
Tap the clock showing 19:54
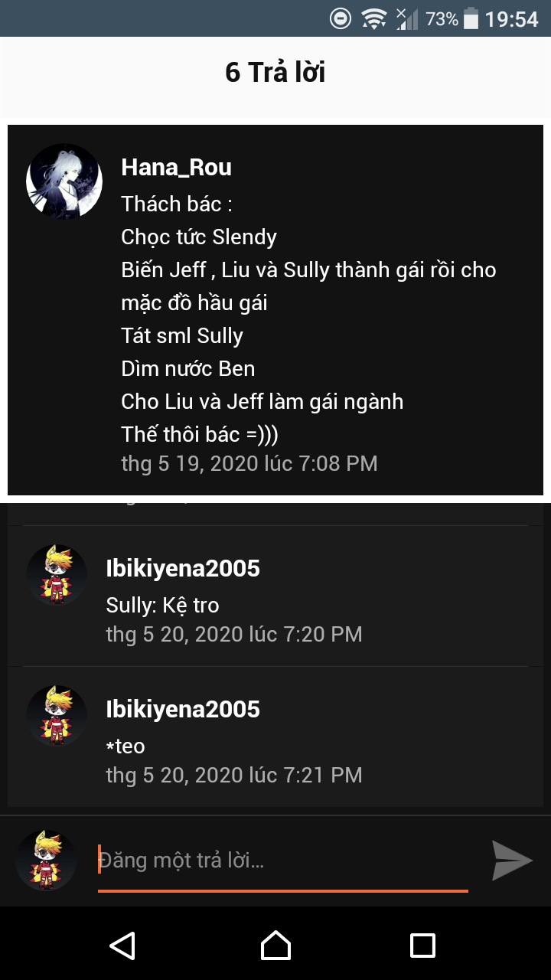[x=512, y=19]
